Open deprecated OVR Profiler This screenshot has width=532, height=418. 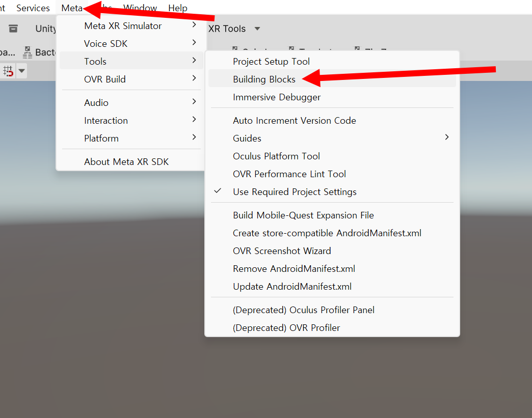(332, 328)
